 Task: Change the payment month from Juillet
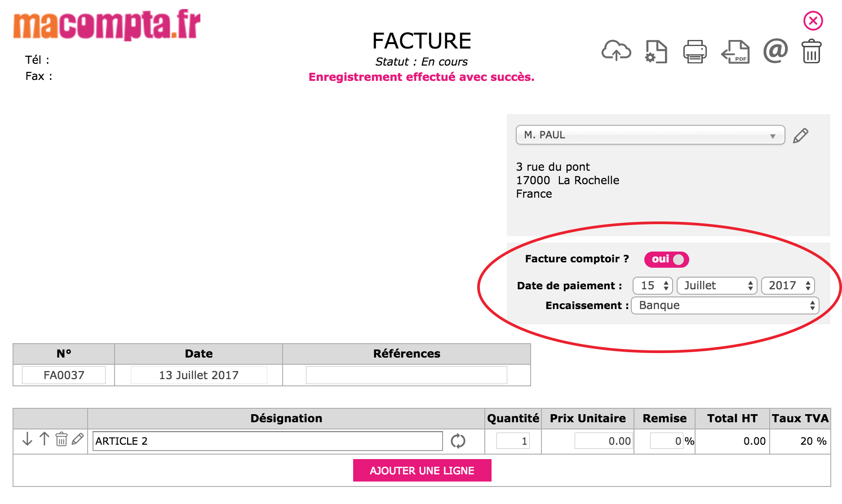[x=716, y=285]
